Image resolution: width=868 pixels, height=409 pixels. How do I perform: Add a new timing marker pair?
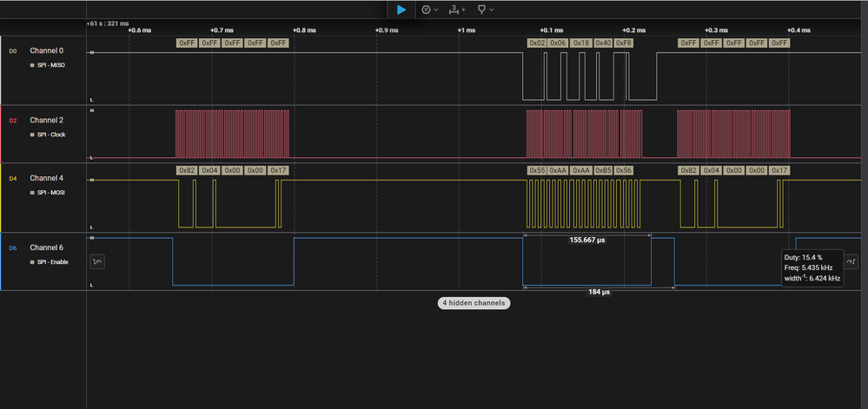456,10
